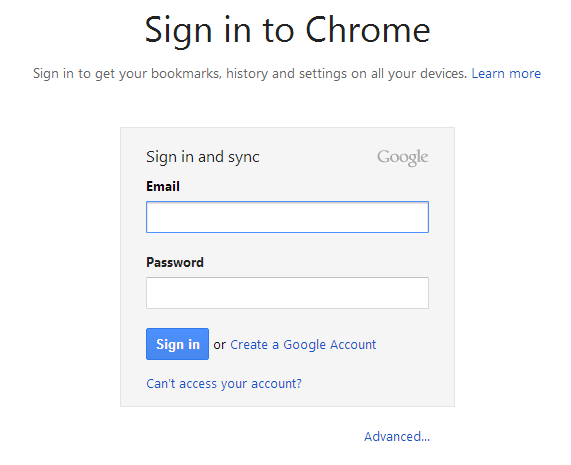The width and height of the screenshot is (571, 465).
Task: Follow the account recovery link
Action: click(x=224, y=383)
